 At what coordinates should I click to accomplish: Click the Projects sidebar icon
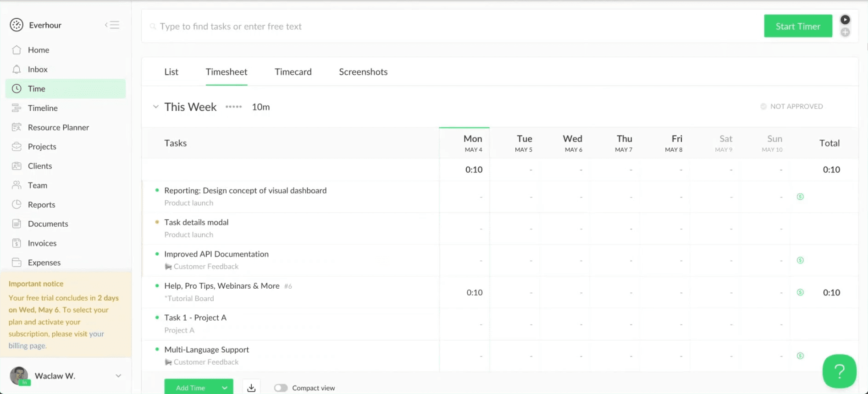[17, 147]
